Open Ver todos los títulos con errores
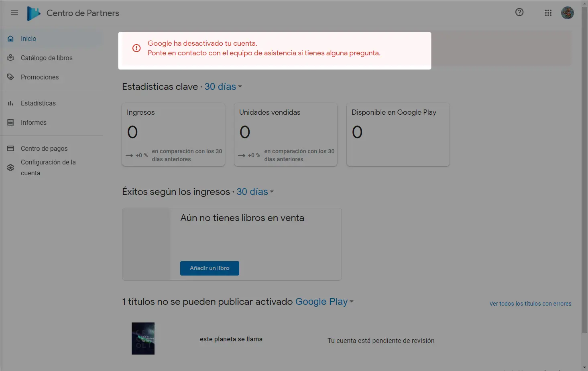 (x=530, y=304)
